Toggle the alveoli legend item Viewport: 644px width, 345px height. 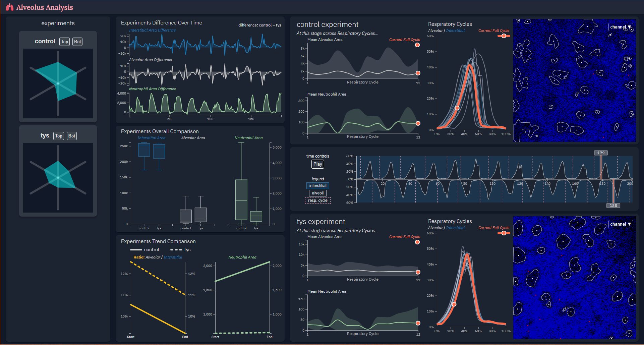point(317,193)
